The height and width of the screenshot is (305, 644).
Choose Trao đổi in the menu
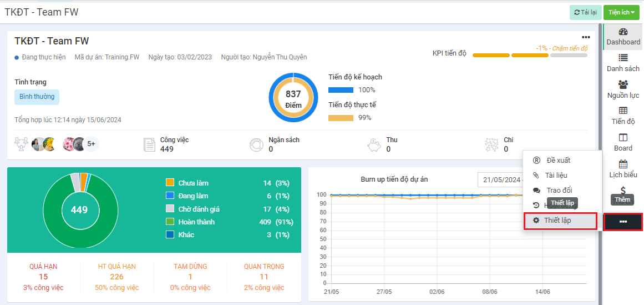[559, 190]
